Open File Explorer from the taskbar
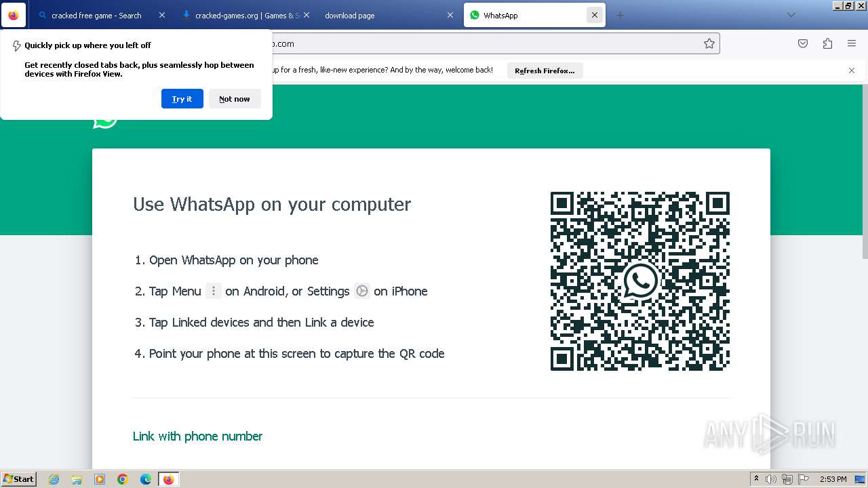 click(77, 479)
